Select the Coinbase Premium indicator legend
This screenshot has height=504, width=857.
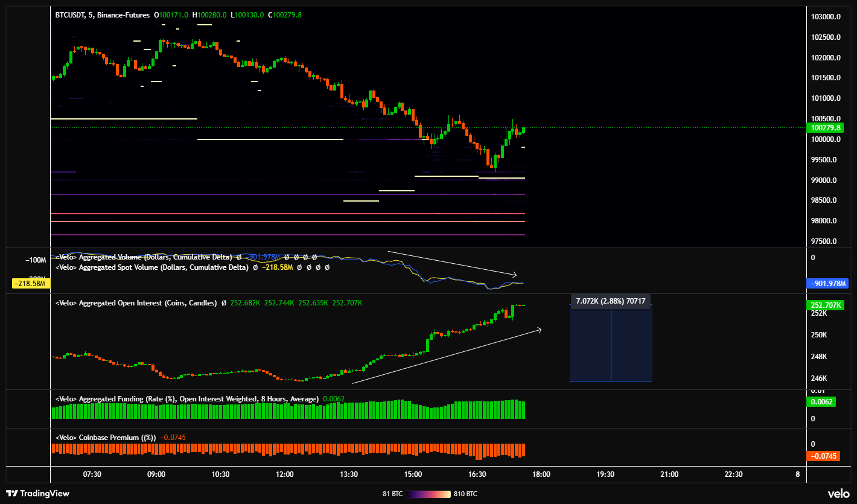pyautogui.click(x=106, y=438)
